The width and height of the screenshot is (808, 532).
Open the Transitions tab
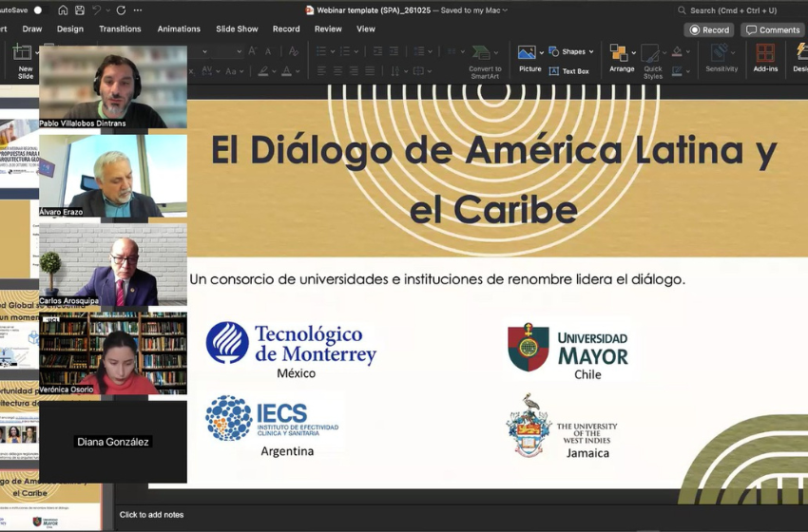tap(121, 29)
